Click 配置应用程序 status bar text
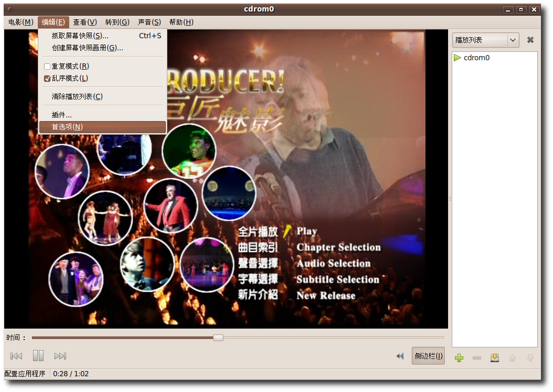 [x=25, y=374]
